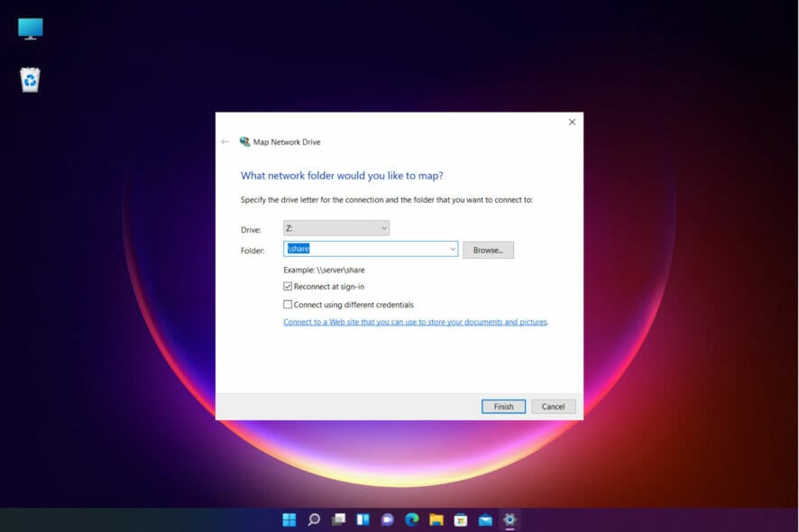
Task: Click the back arrow in Map Network Drive
Action: (x=225, y=142)
